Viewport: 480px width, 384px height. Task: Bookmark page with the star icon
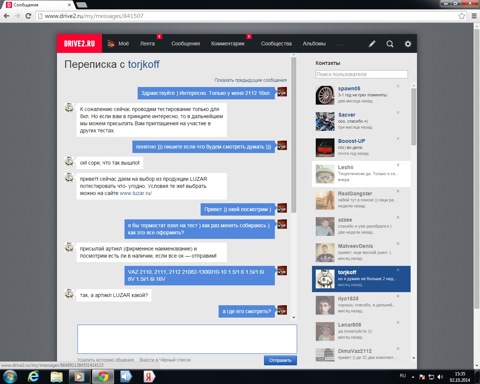[462, 16]
